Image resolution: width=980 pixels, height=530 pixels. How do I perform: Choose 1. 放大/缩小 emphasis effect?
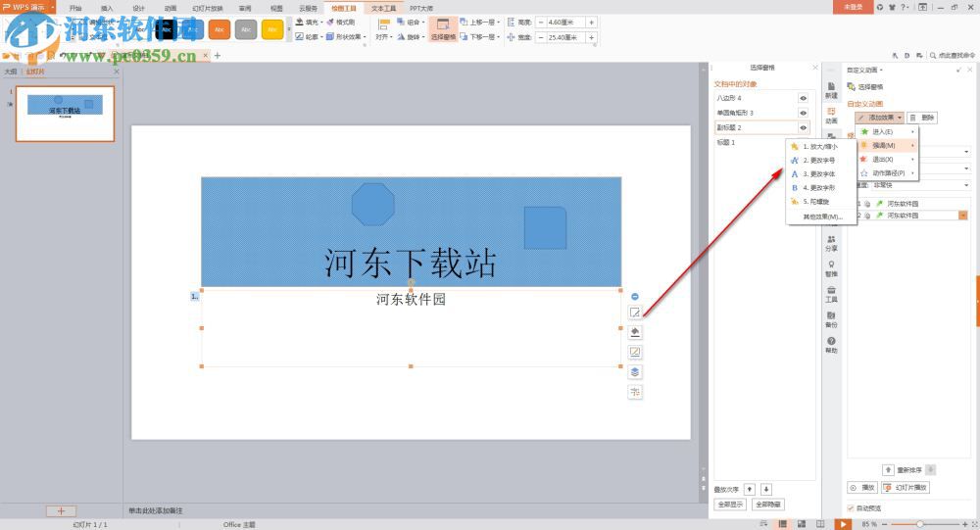(820, 146)
